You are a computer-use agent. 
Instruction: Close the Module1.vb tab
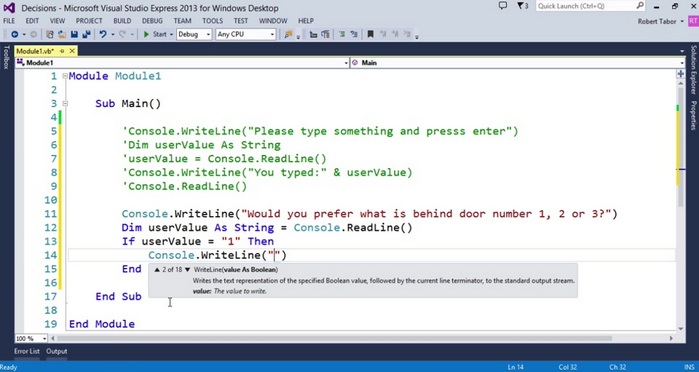click(72, 51)
